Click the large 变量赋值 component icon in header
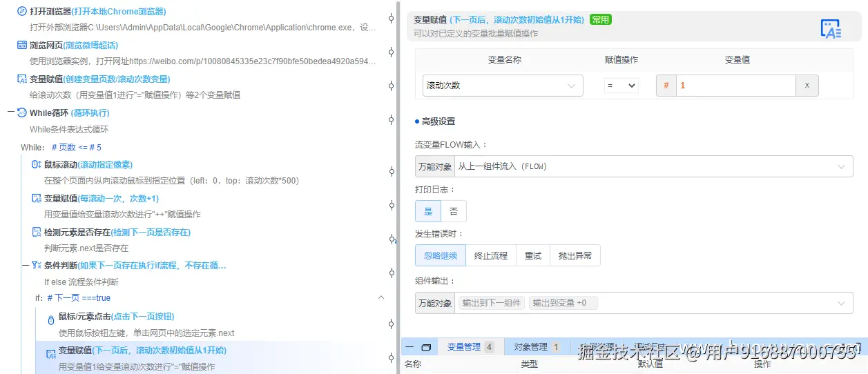This screenshot has width=868, height=374. pos(831,29)
